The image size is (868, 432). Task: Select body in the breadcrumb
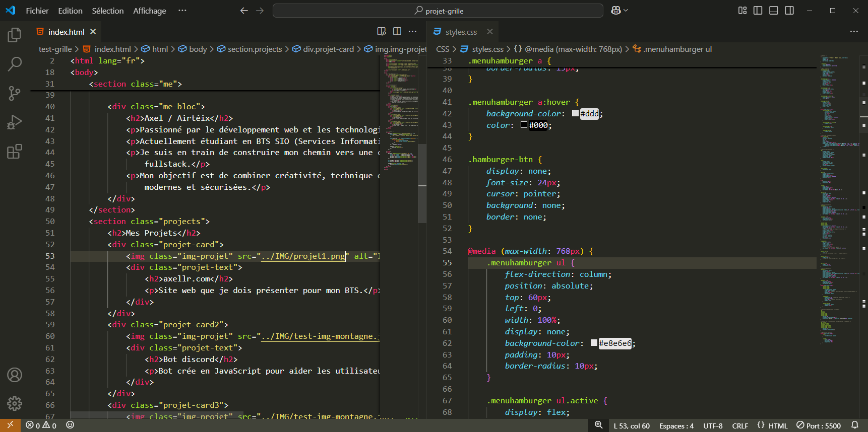pos(193,49)
